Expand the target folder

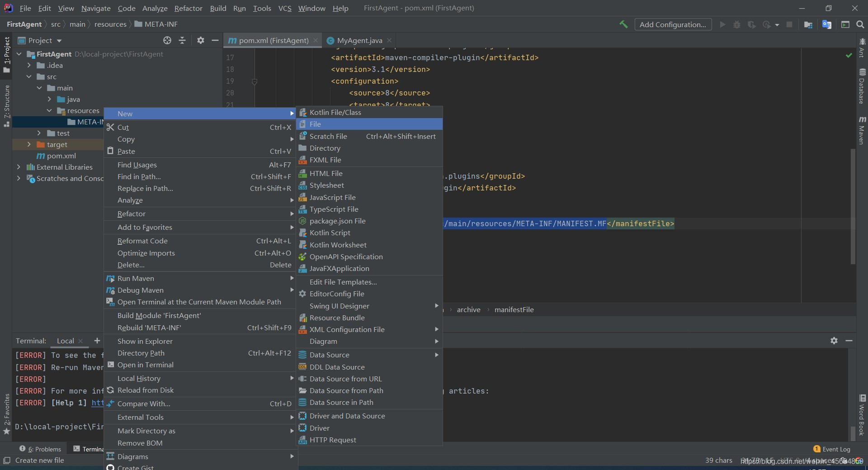tap(29, 144)
